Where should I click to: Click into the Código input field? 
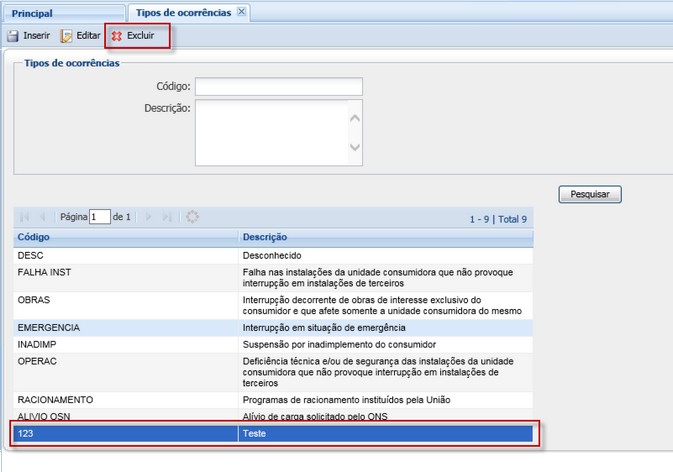pyautogui.click(x=276, y=86)
